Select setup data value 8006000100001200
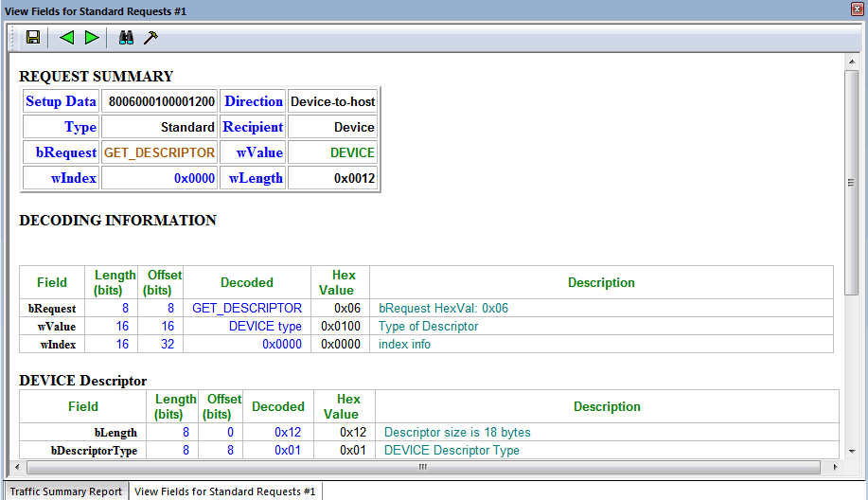This screenshot has width=868, height=500. (x=161, y=102)
